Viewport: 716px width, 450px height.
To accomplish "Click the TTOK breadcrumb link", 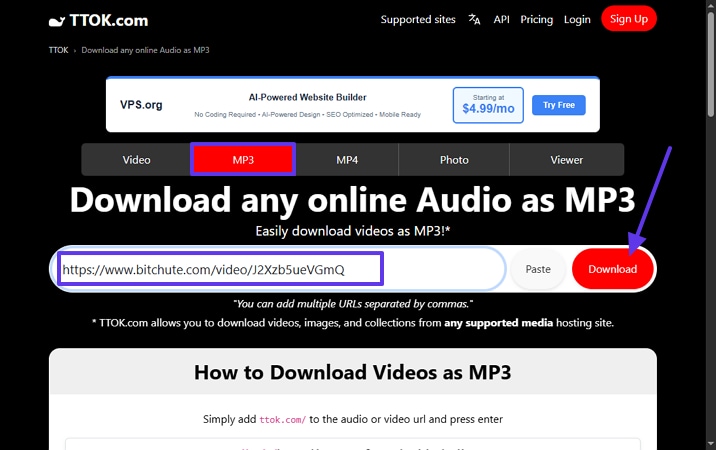I will [58, 50].
